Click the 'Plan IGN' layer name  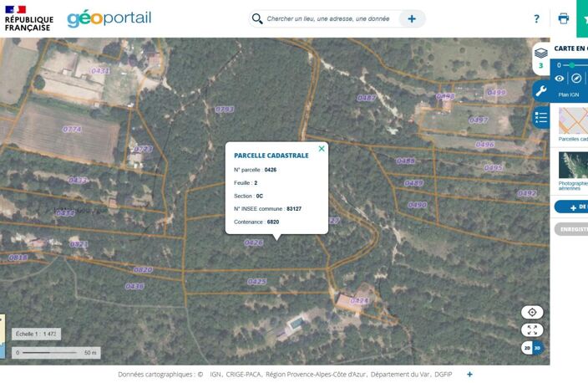[569, 94]
